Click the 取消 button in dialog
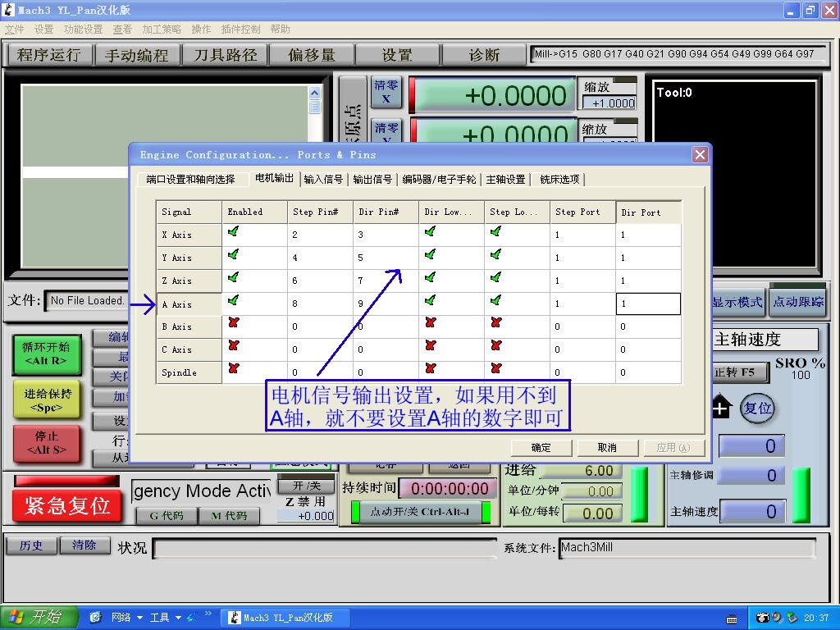The image size is (840, 630). click(x=607, y=448)
